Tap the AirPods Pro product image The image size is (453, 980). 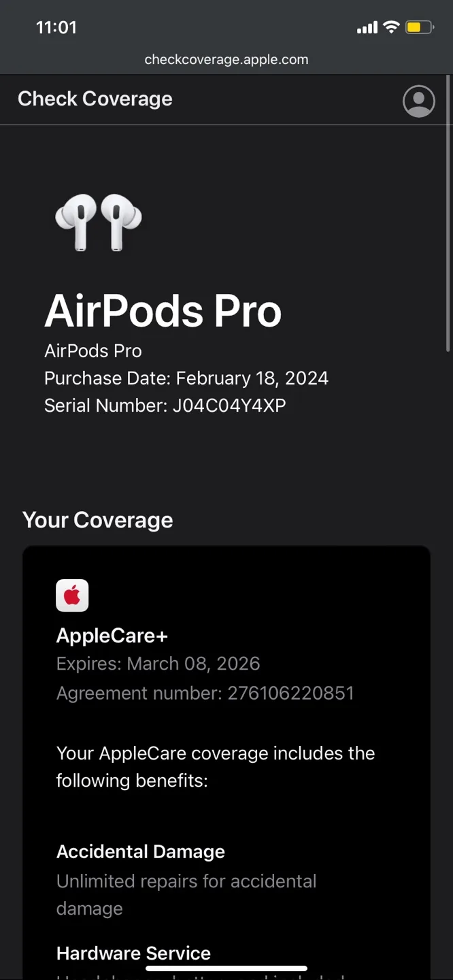99,223
